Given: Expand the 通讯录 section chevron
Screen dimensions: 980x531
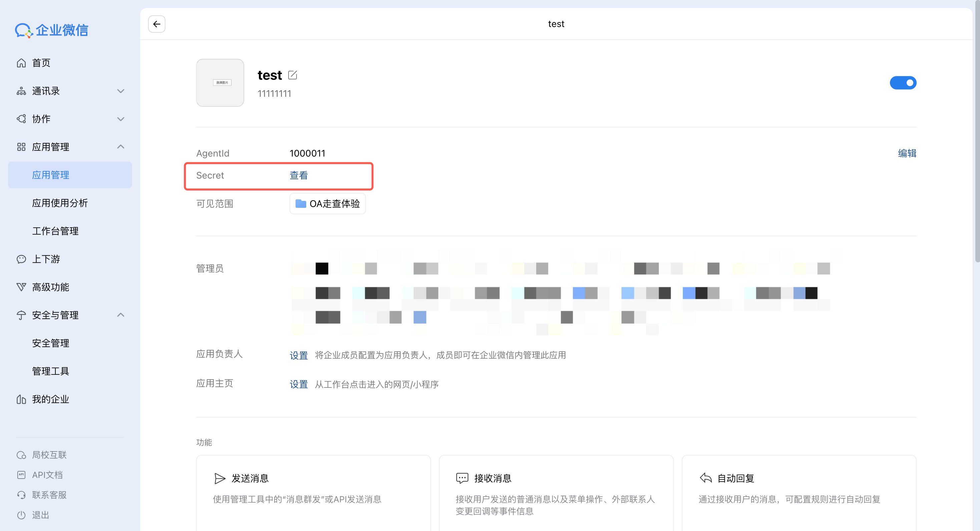Looking at the screenshot, I should click(121, 91).
